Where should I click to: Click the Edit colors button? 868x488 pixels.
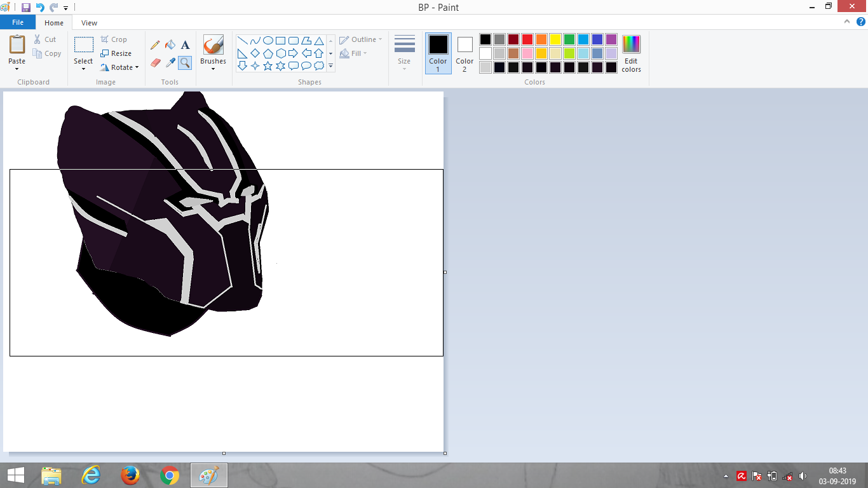tap(631, 54)
